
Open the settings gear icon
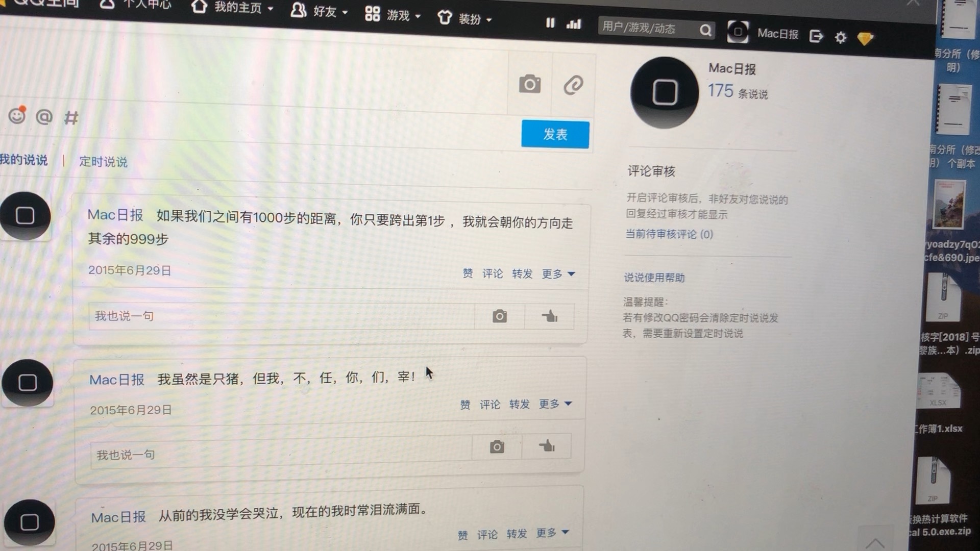coord(841,37)
